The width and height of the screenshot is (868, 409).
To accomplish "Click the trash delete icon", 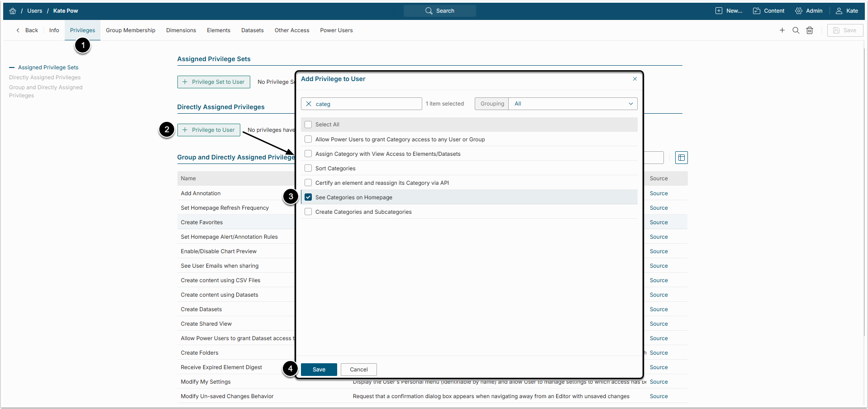I will point(810,30).
